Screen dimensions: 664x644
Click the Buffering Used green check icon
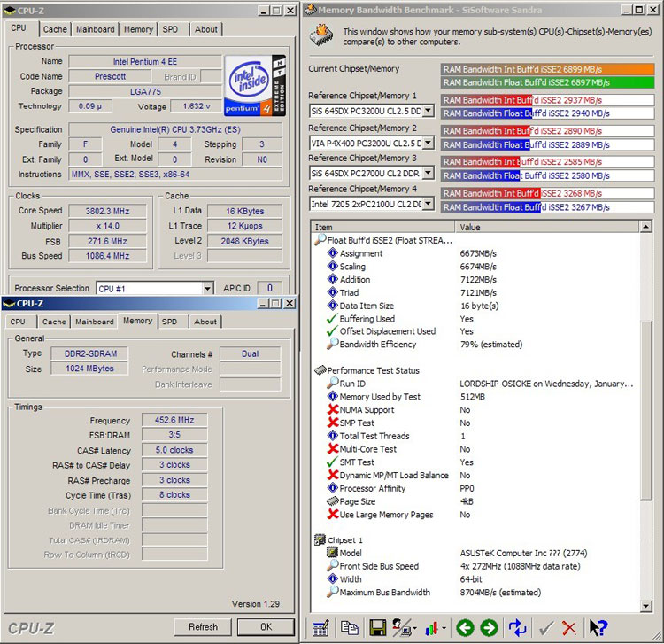click(332, 319)
